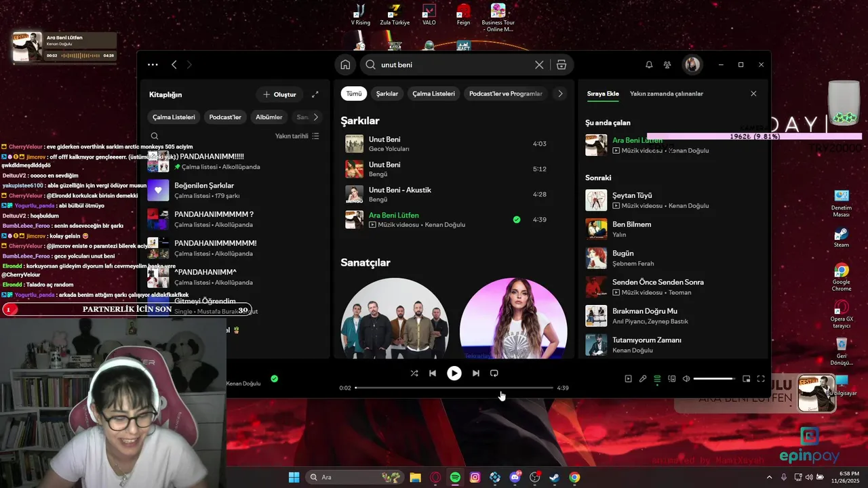The width and height of the screenshot is (868, 488).
Task: Open Steam from the taskbar
Action: [x=555, y=477]
